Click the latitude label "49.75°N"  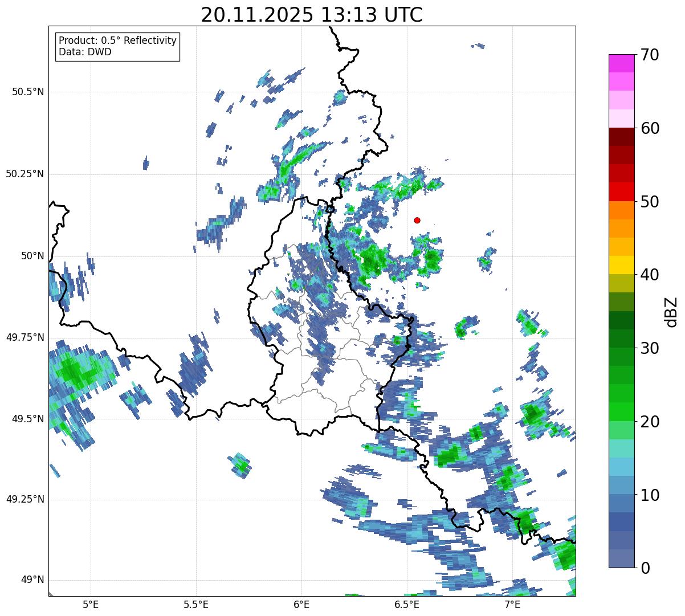coord(25,337)
